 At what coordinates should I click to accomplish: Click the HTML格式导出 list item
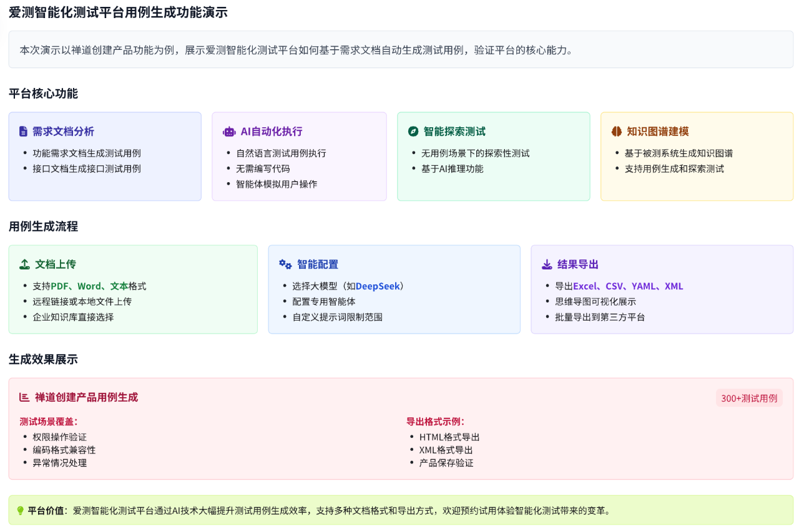point(451,437)
